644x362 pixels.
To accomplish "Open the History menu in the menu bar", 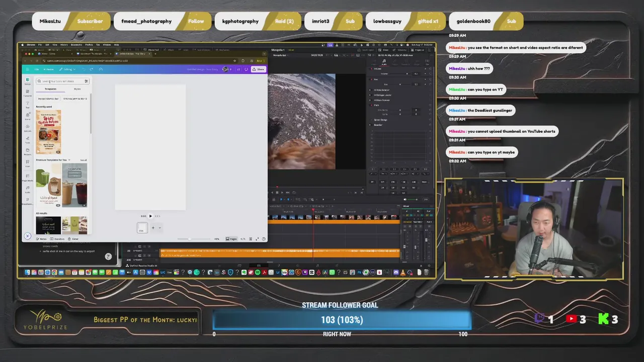I will (x=64, y=45).
